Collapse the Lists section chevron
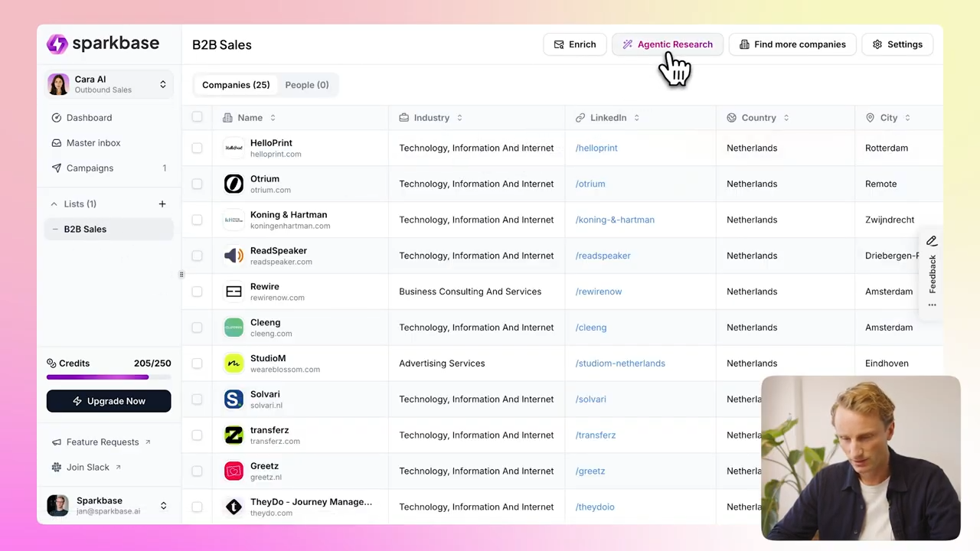Image resolution: width=980 pixels, height=551 pixels. 54,204
